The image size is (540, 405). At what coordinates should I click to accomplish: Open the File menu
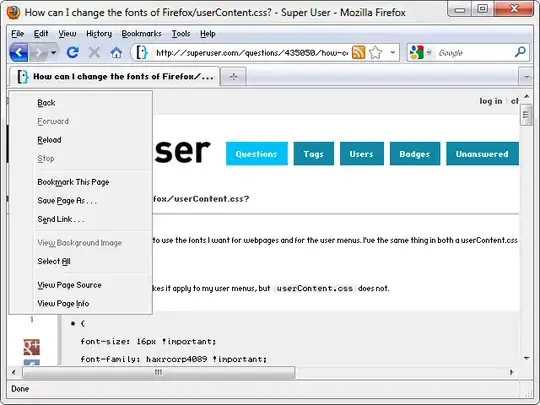(18, 34)
